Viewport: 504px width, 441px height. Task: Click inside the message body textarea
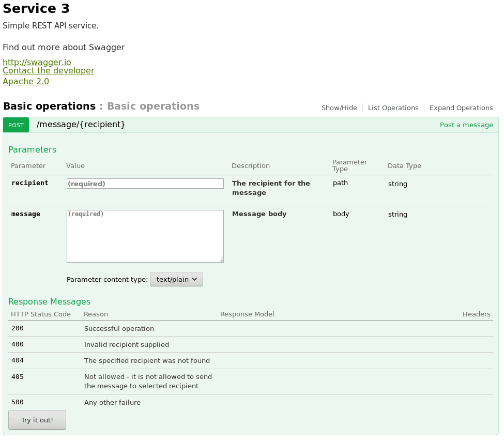(145, 236)
